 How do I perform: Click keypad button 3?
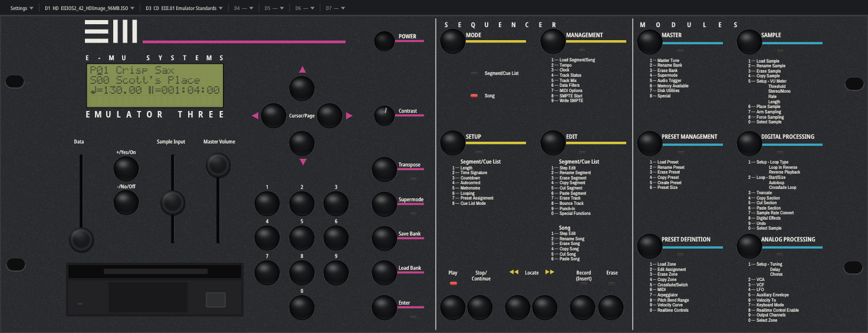tap(336, 204)
